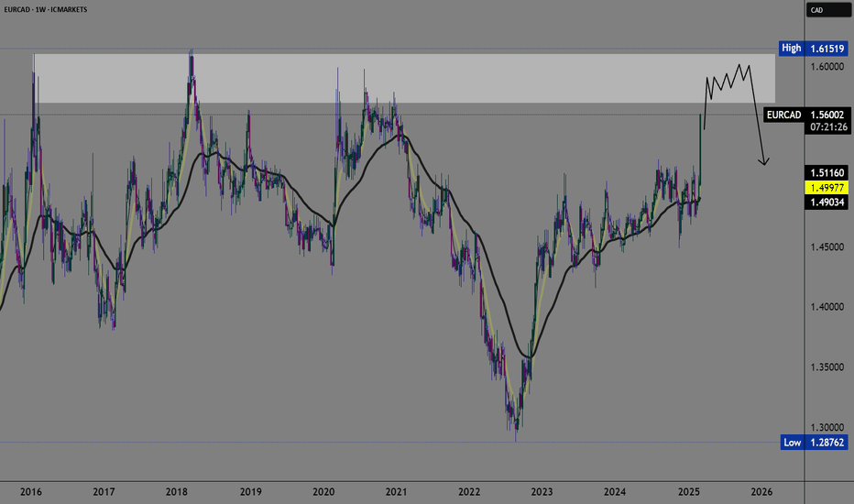Click the 2024 label on time axis
Screen dimensions: 854x504
[x=615, y=492]
